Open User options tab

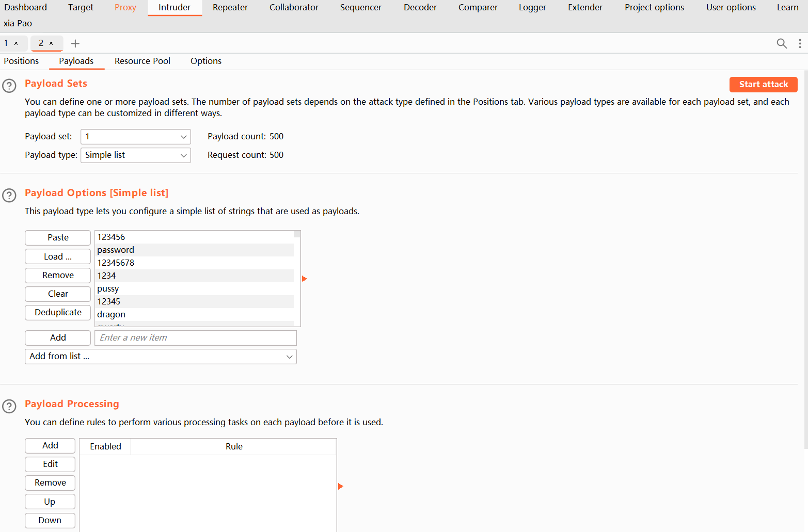[731, 7]
